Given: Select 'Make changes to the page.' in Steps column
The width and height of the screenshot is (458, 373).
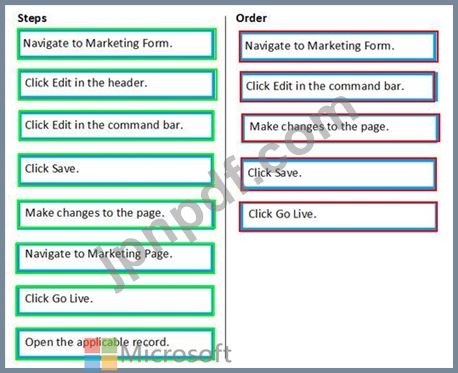Looking at the screenshot, I should (x=116, y=214).
